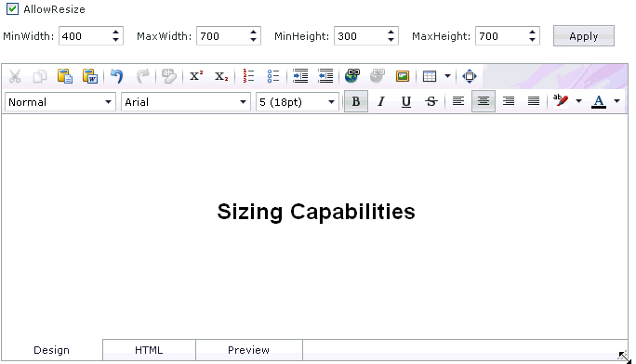Click the Insert image icon
636x364 pixels.
pyautogui.click(x=403, y=76)
